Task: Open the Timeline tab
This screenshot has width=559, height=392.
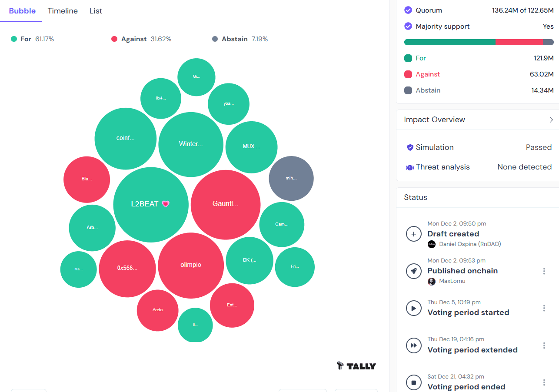Action: [63, 11]
